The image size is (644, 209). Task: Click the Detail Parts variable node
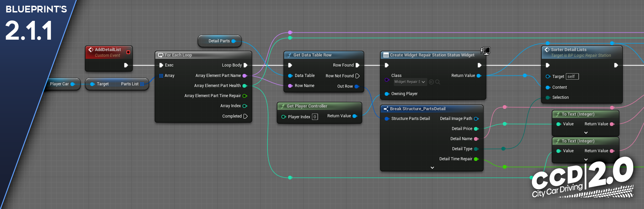pyautogui.click(x=219, y=41)
